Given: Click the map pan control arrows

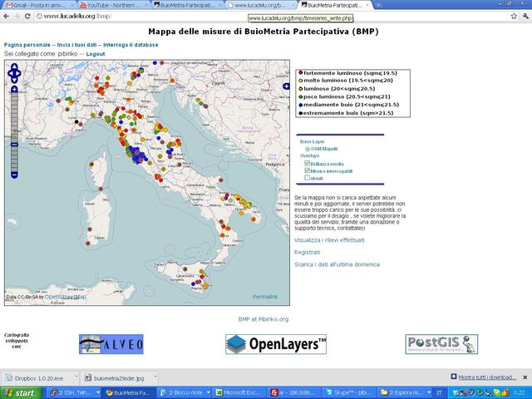Looking at the screenshot, I should [x=14, y=73].
